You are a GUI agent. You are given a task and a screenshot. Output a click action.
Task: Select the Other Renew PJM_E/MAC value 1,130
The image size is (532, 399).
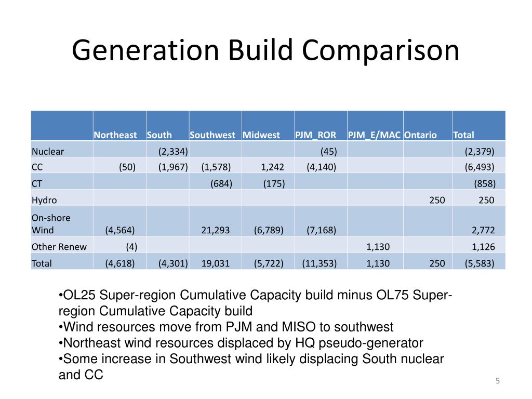[378, 247]
